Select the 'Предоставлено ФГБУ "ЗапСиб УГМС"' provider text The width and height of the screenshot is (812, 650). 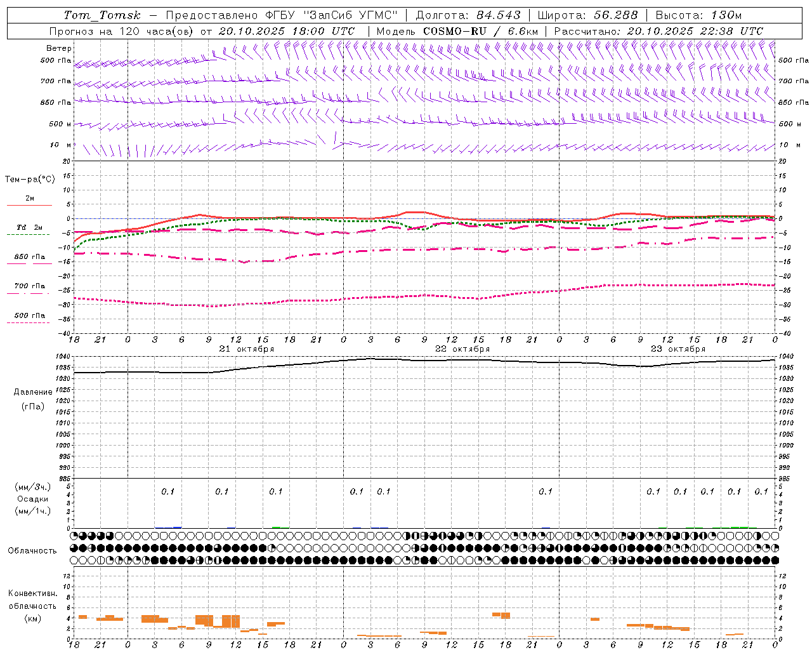282,15
